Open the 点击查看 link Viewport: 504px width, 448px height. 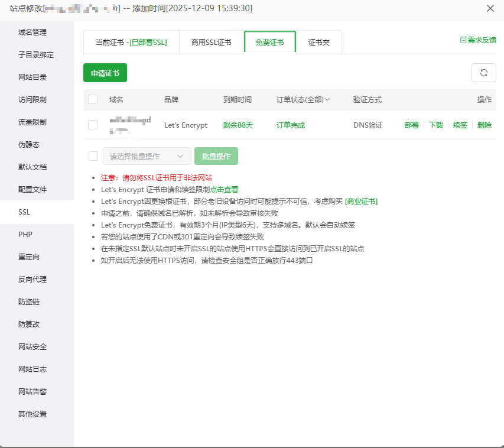click(224, 190)
